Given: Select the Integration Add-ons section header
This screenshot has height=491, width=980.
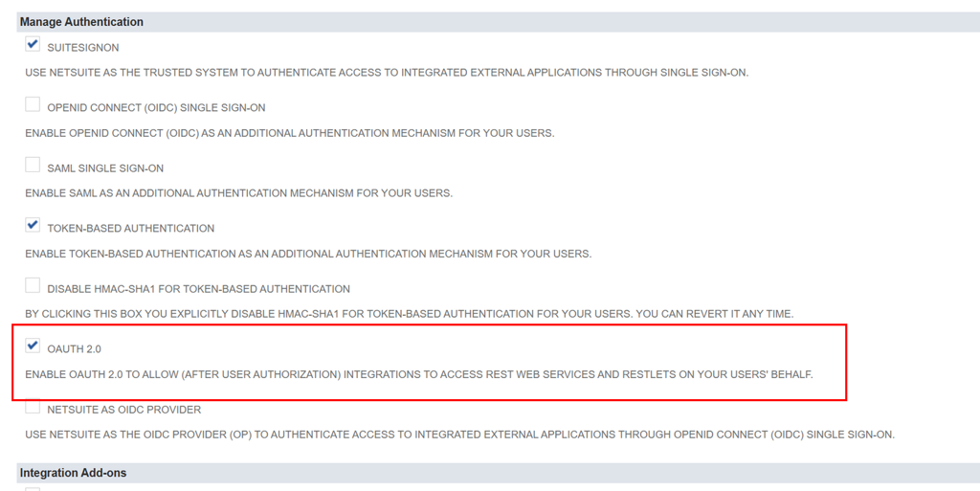Looking at the screenshot, I should 498,473.
